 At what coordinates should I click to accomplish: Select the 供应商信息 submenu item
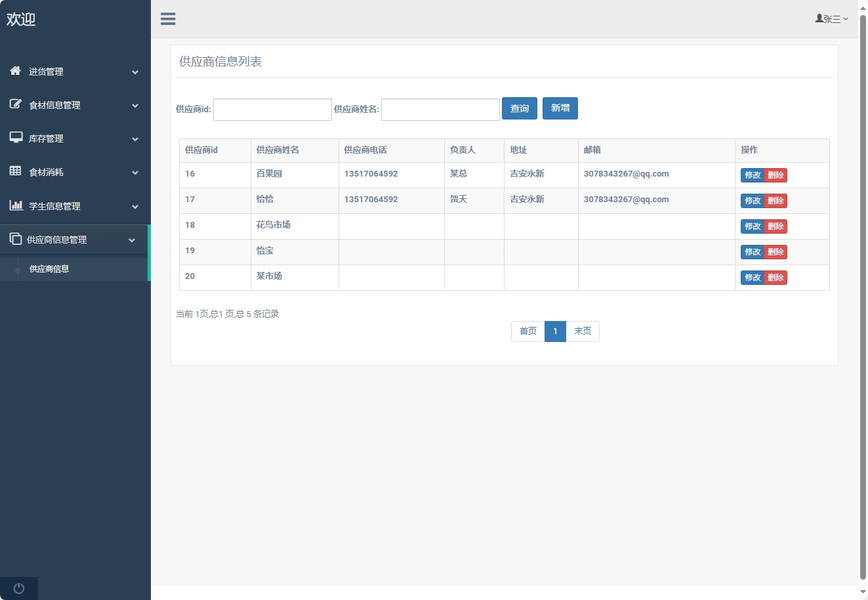[49, 269]
